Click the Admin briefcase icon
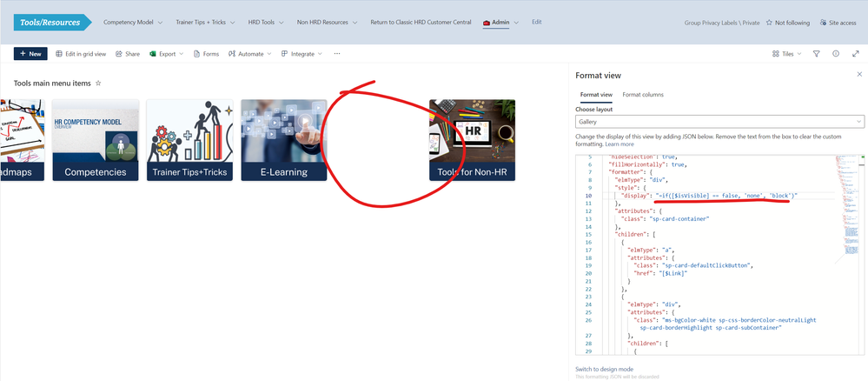The height and width of the screenshot is (381, 868). click(x=487, y=23)
